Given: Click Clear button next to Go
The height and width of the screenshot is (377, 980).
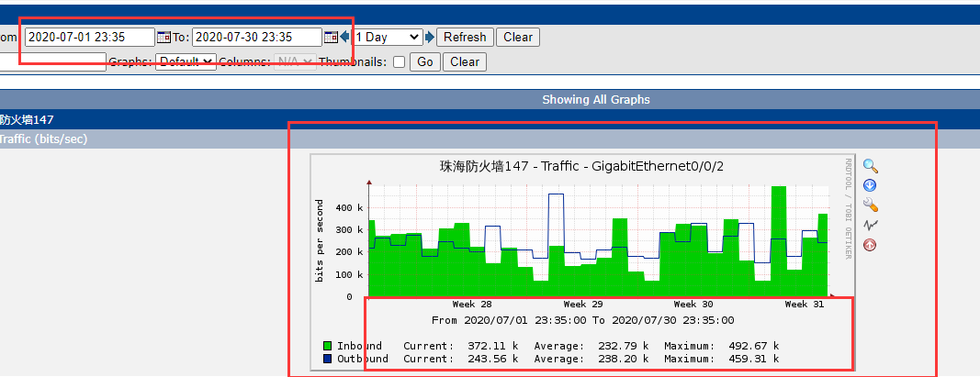Looking at the screenshot, I should [465, 61].
